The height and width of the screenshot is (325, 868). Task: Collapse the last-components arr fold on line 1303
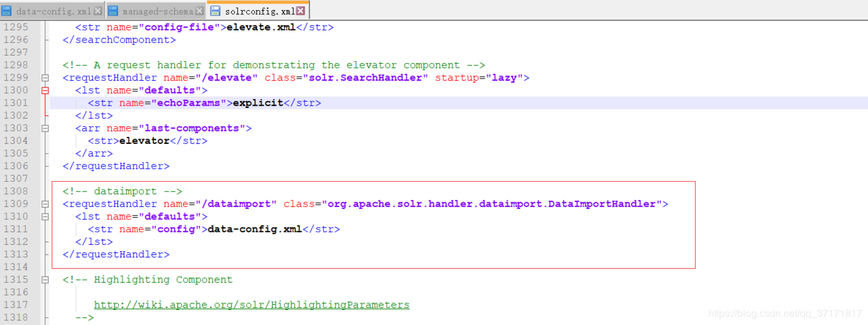point(45,128)
